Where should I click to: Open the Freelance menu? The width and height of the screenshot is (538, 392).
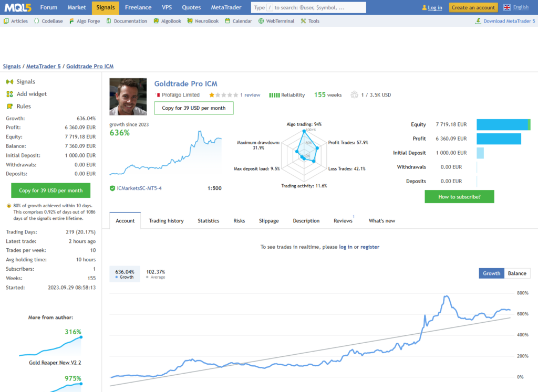click(138, 7)
